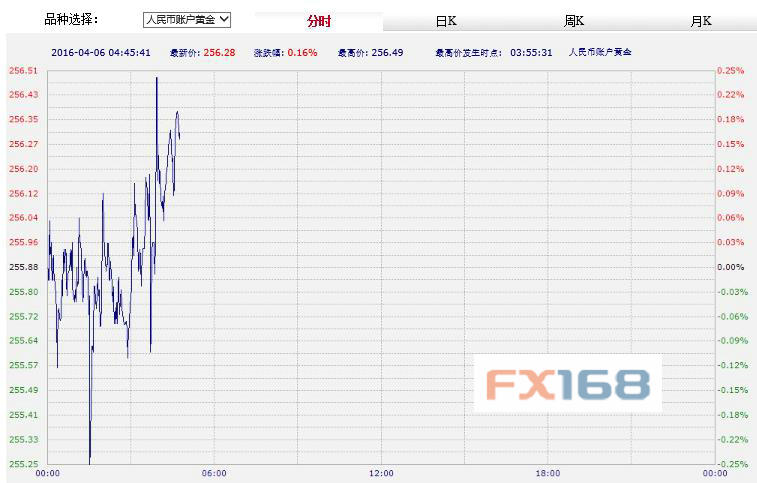Click the 品种选择 label

(72, 19)
